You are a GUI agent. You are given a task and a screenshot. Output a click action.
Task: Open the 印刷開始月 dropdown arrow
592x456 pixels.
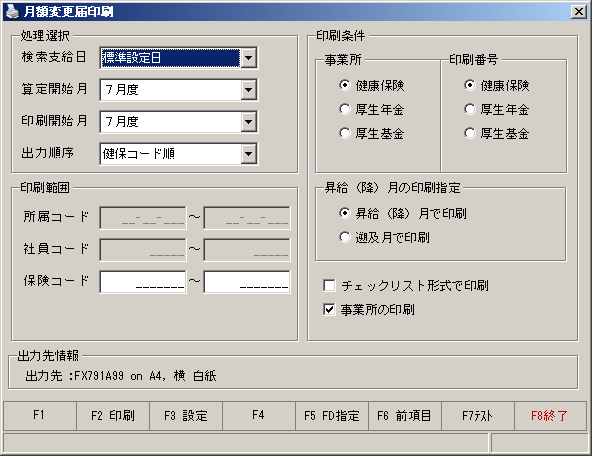[248, 122]
